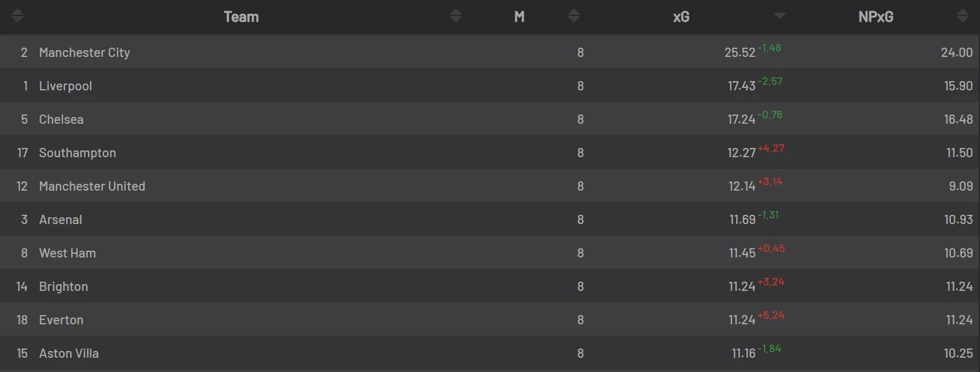Viewport: 980px width, 372px height.
Task: Click the M column header label
Action: (x=519, y=17)
